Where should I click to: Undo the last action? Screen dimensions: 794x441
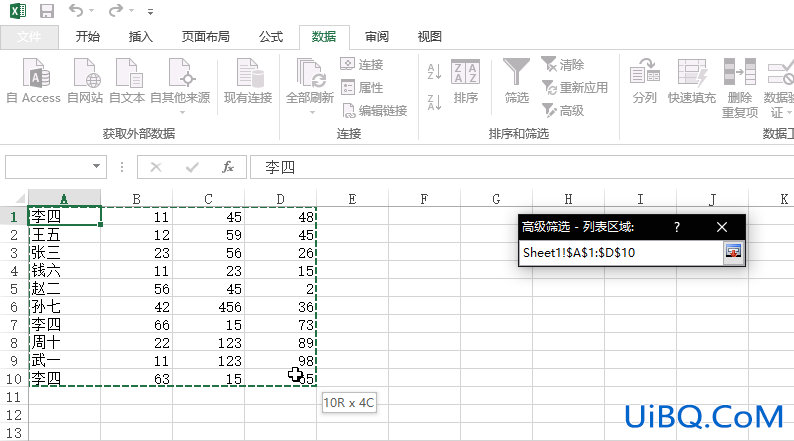point(76,10)
